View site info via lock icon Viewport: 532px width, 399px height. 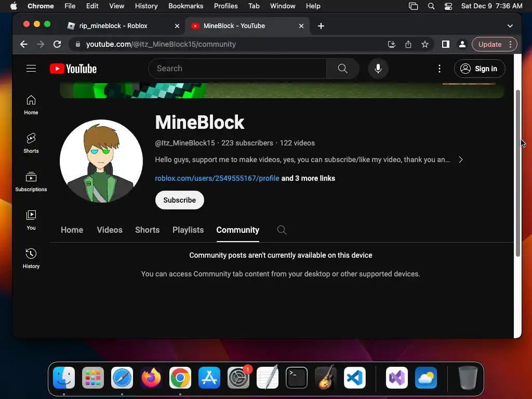point(78,44)
